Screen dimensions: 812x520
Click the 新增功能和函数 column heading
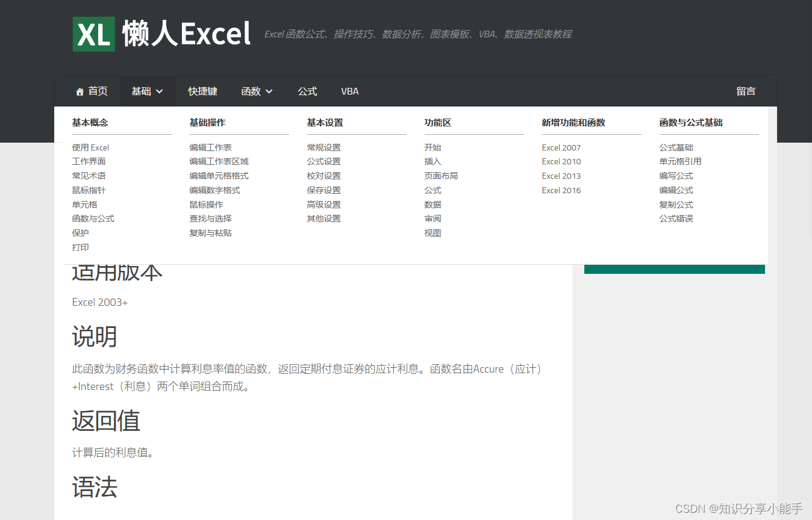coord(573,122)
